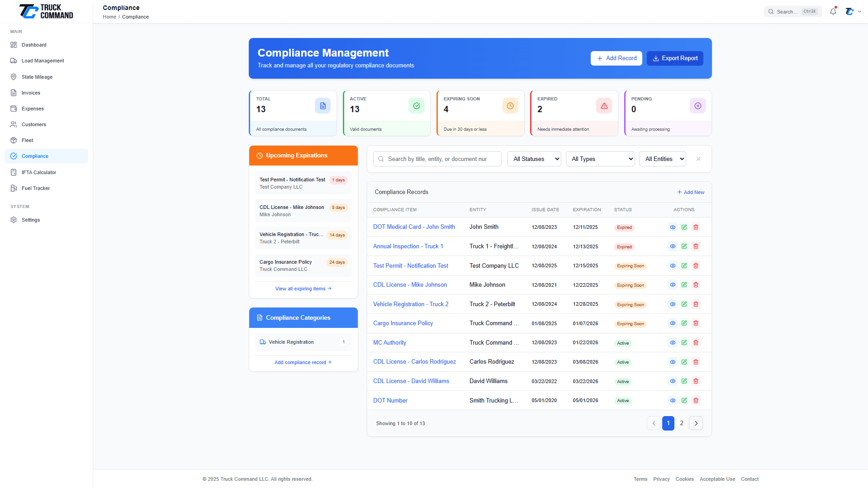The height and width of the screenshot is (488, 868).
Task: Click the notification bell icon
Action: (x=833, y=11)
